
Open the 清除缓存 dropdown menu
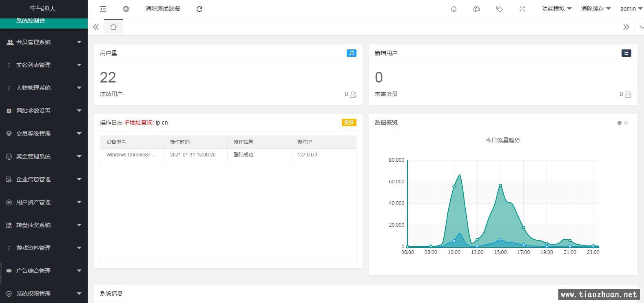click(x=596, y=9)
